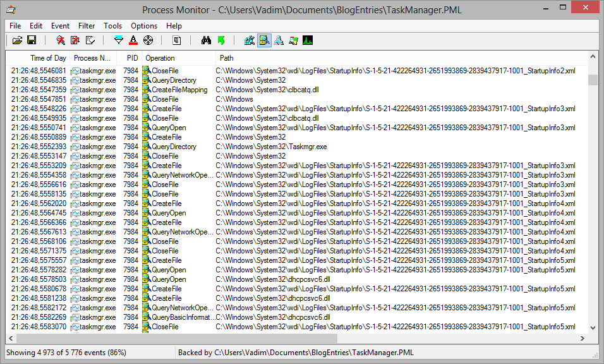Click the Process Monitor title bar app icon
The width and height of the screenshot is (604, 364).
[11, 9]
